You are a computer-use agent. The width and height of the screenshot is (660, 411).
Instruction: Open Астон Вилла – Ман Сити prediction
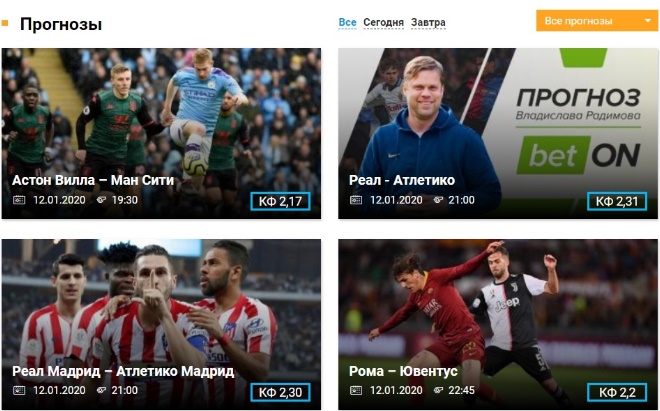[x=93, y=180]
